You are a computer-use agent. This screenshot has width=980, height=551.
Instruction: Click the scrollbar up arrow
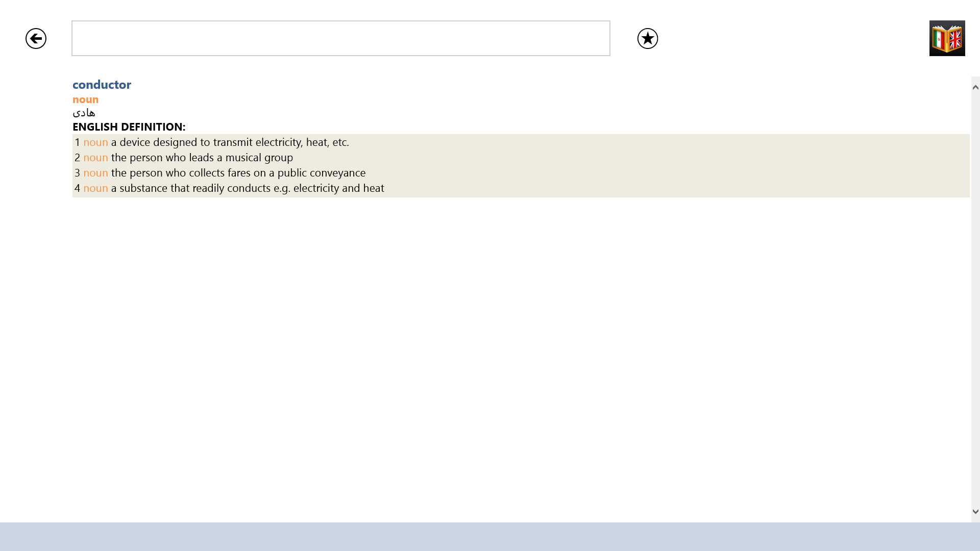click(975, 87)
